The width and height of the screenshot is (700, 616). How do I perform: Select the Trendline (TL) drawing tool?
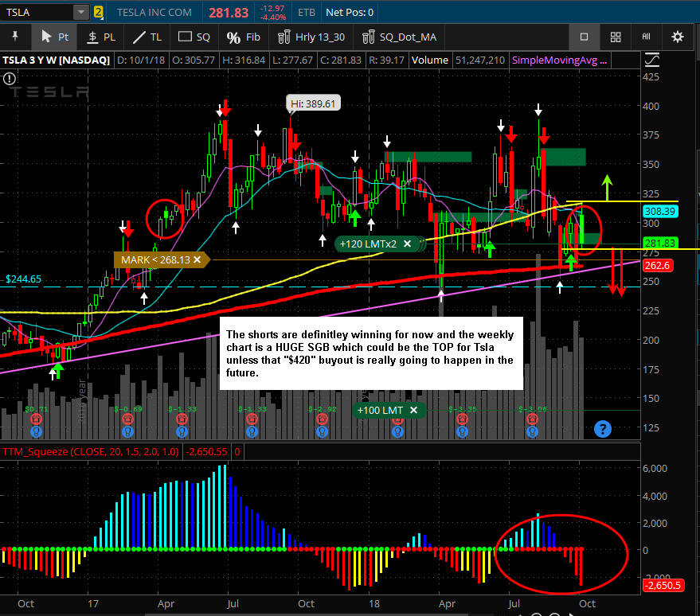pos(148,37)
